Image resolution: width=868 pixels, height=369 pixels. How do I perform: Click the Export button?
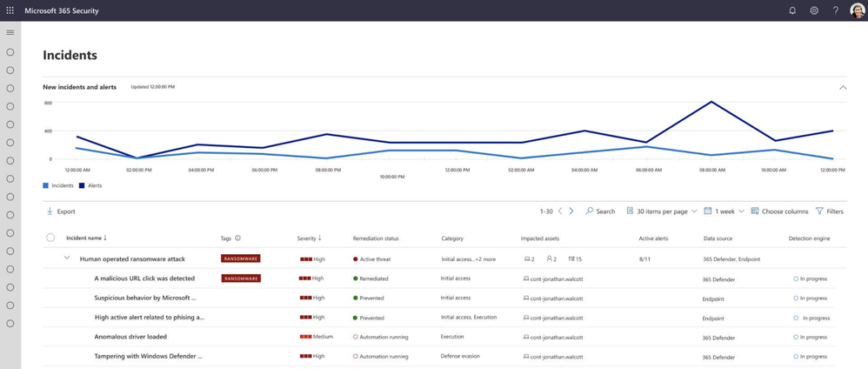(x=61, y=211)
